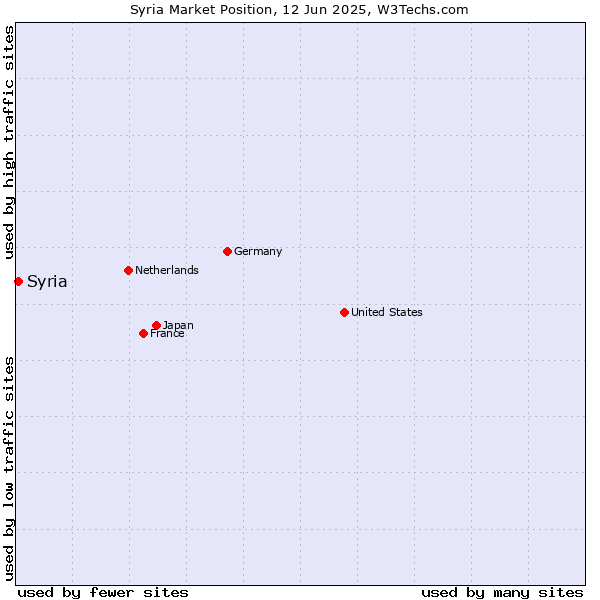Click 'used by many sites' axis label
The height and width of the screenshot is (600, 600).
(502, 593)
